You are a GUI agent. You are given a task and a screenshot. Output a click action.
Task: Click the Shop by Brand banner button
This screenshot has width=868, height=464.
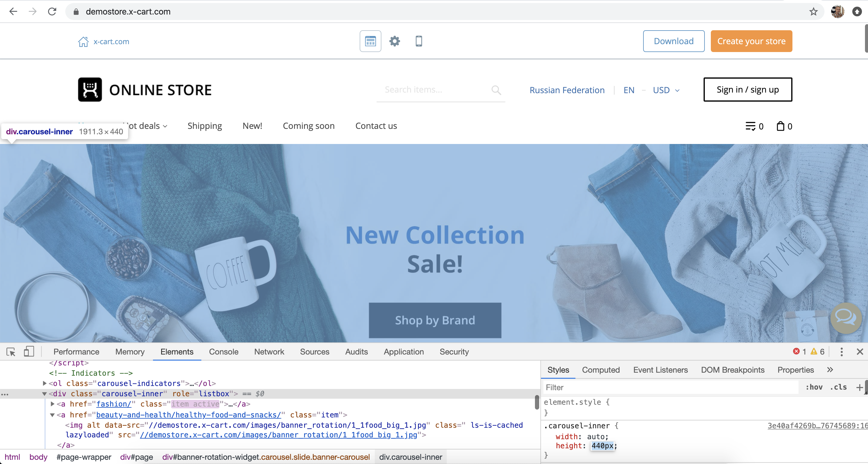click(x=435, y=320)
